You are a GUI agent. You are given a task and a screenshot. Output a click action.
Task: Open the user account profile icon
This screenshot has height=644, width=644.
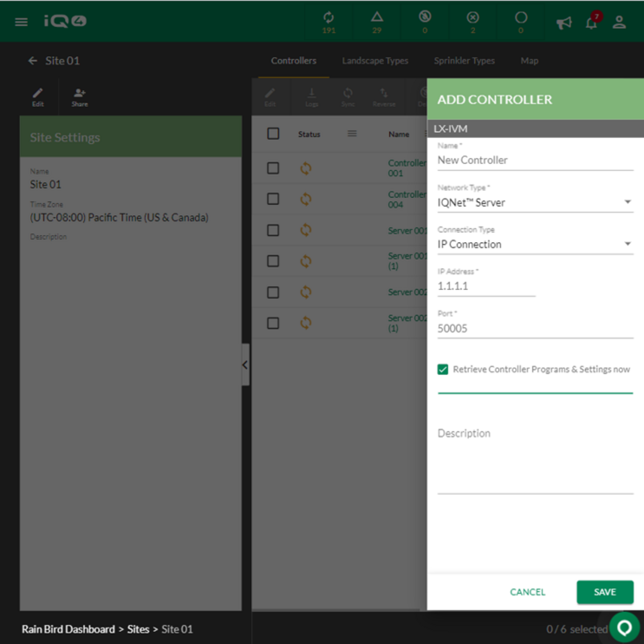pyautogui.click(x=619, y=22)
